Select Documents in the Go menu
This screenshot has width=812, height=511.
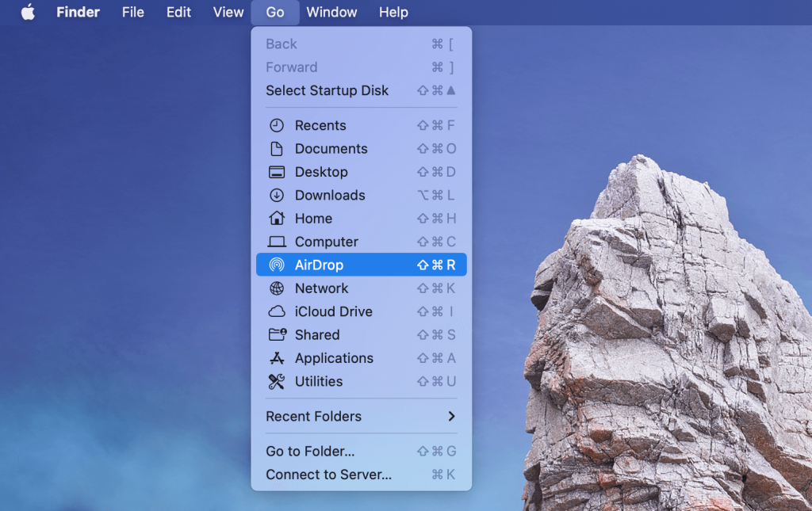(362, 148)
